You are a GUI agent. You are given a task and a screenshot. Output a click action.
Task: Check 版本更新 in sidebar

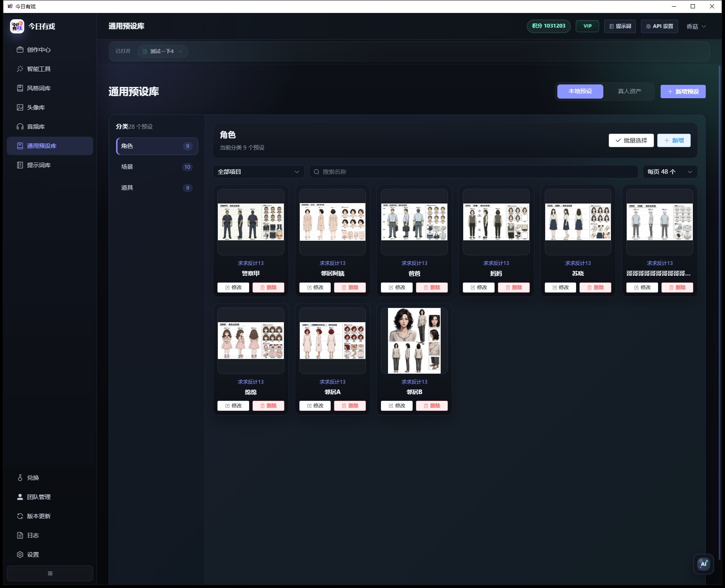click(50, 516)
